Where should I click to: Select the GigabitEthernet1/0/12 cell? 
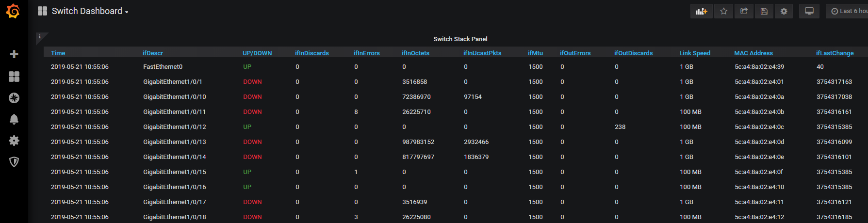tap(175, 127)
